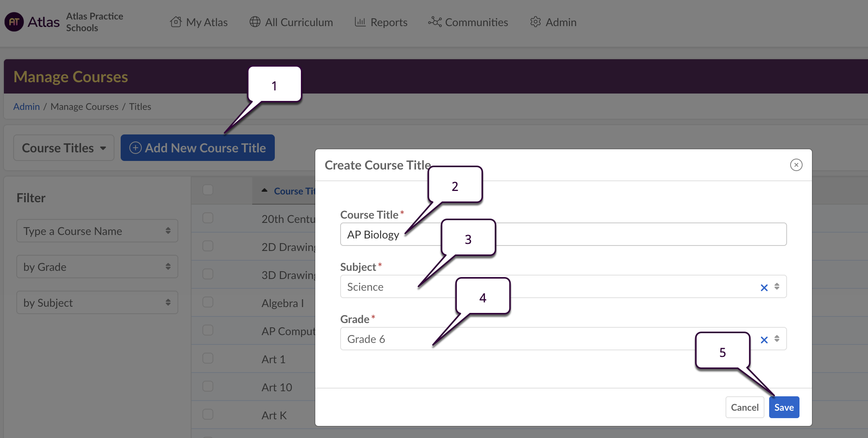Open My Atlas home icon
Screen dimensions: 868x438
(176, 22)
